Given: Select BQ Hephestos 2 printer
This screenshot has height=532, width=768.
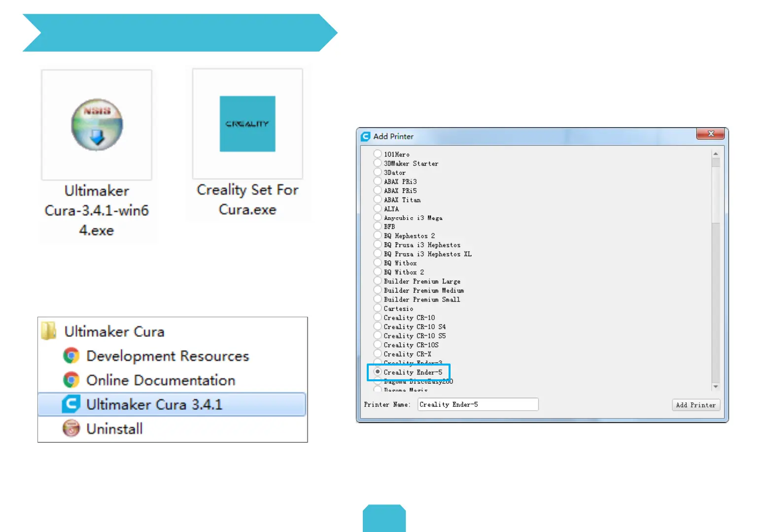Looking at the screenshot, I should (x=378, y=235).
